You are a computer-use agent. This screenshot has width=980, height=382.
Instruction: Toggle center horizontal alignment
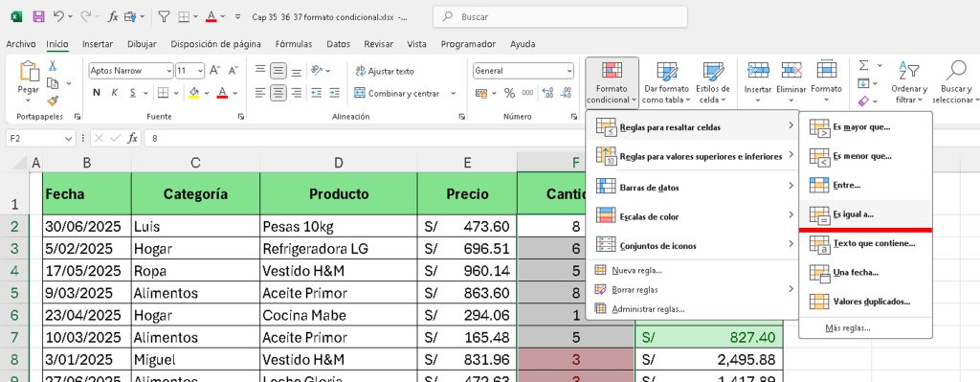click(x=278, y=93)
